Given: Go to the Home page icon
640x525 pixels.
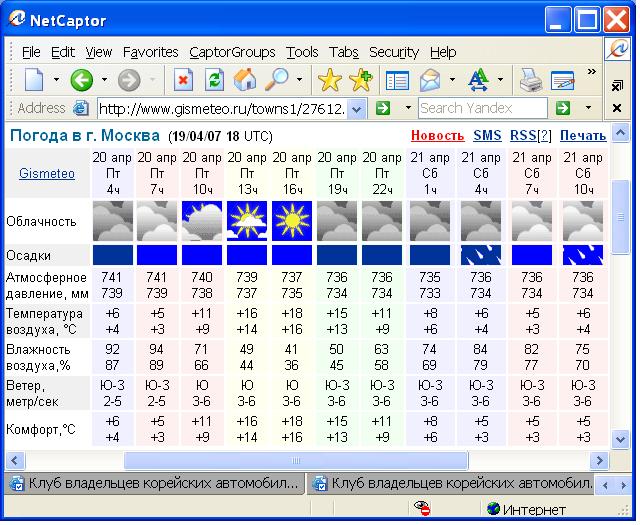Looking at the screenshot, I should coord(244,80).
